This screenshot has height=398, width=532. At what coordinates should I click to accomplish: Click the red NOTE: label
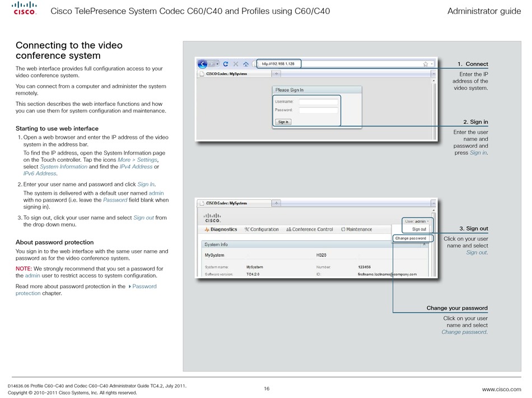click(x=24, y=269)
